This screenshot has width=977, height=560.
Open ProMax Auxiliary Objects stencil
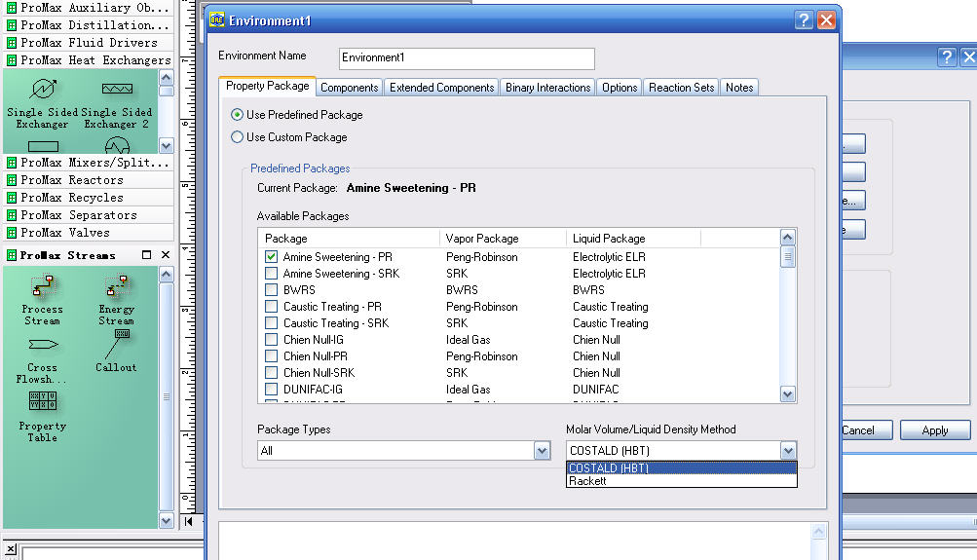coord(89,8)
